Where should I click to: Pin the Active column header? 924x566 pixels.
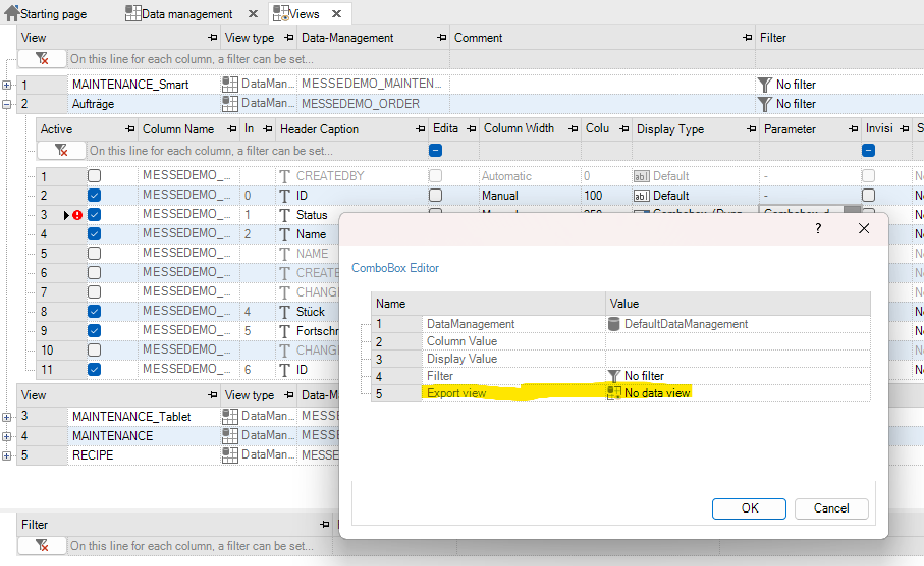point(130,129)
